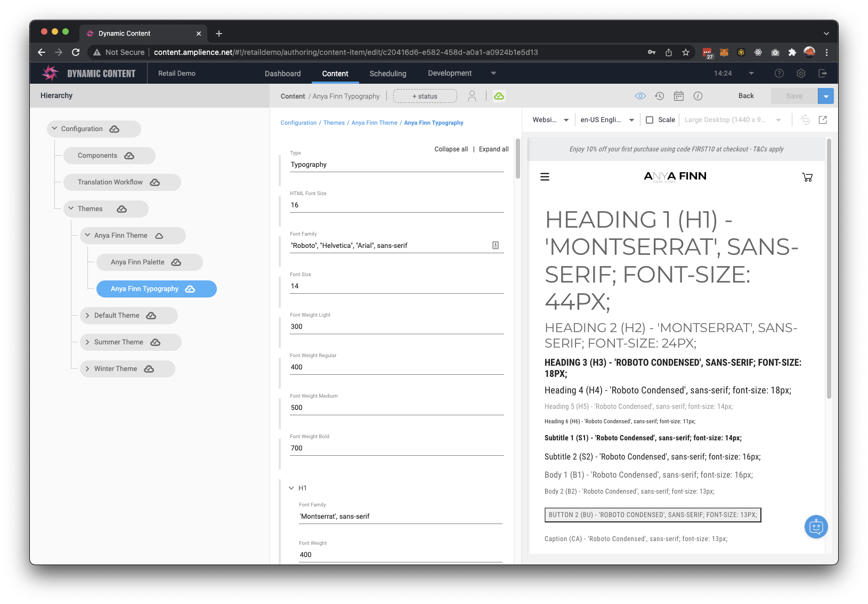Open Themes breadcrumb link

pos(334,123)
